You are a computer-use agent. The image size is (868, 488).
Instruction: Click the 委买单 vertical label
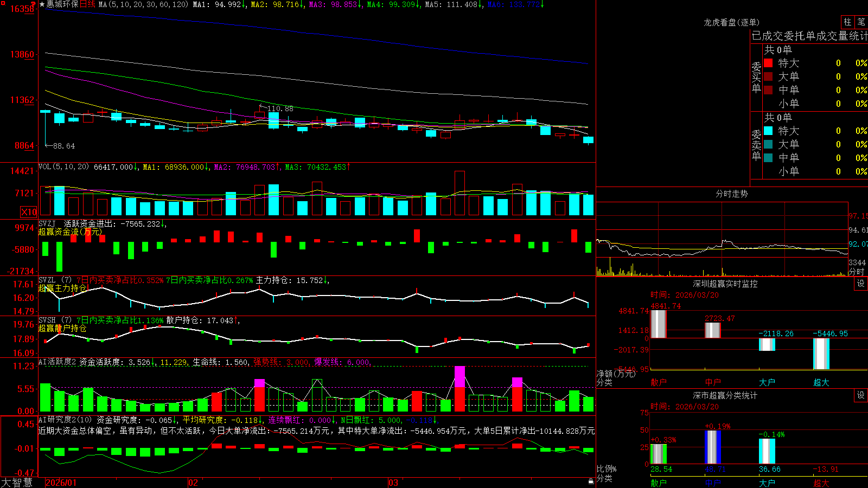click(756, 77)
